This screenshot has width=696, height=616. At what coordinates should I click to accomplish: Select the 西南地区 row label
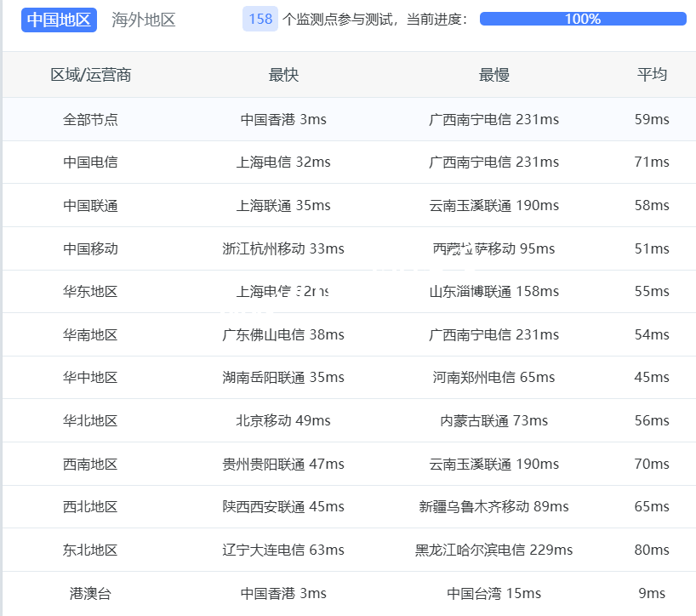90,464
